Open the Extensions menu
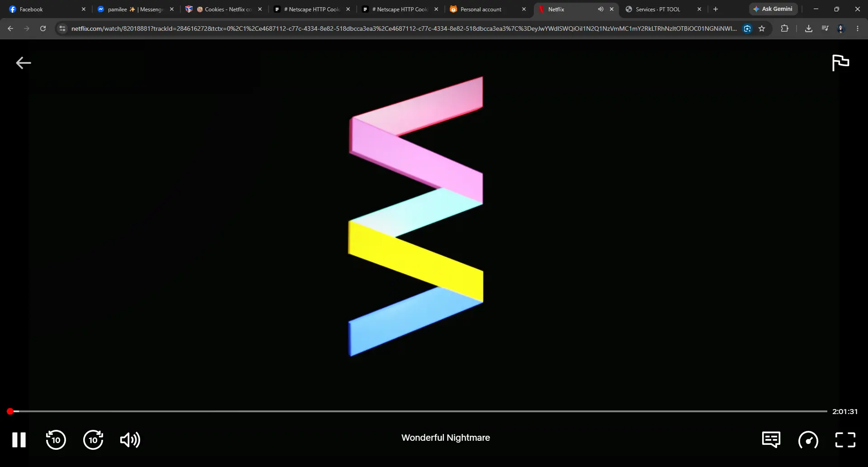868x467 pixels. 784,29
